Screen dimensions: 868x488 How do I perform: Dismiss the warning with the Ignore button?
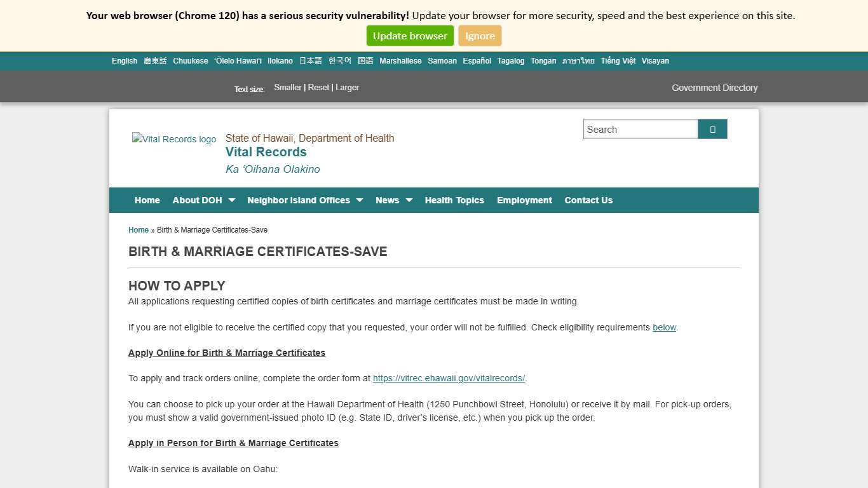479,36
